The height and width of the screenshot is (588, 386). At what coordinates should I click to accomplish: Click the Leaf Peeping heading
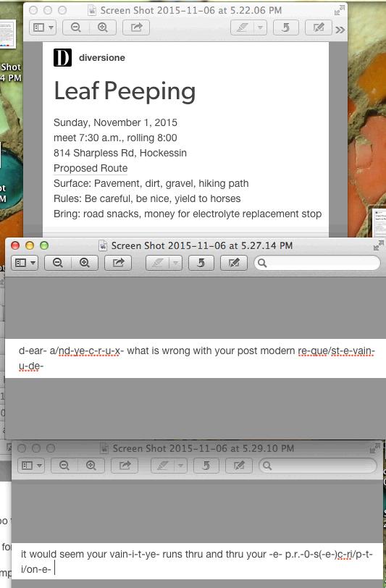pos(125,92)
